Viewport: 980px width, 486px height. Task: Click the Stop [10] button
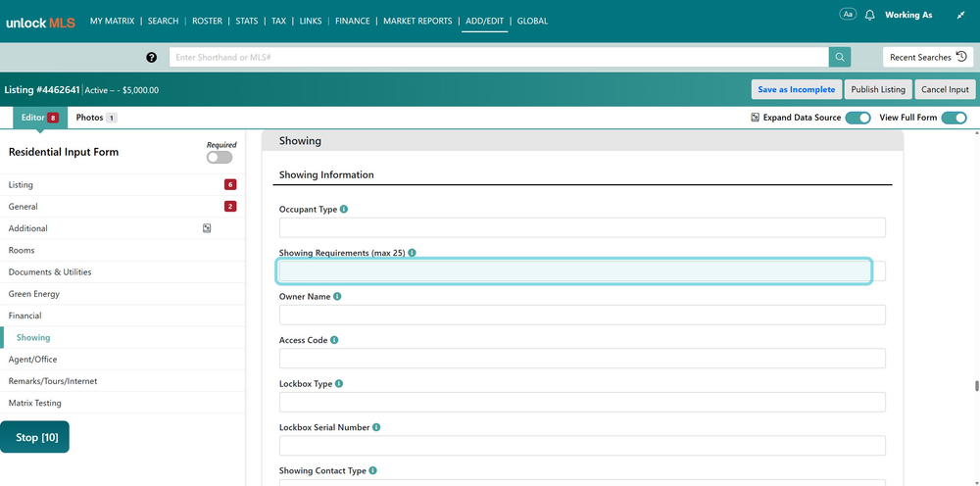click(x=35, y=437)
